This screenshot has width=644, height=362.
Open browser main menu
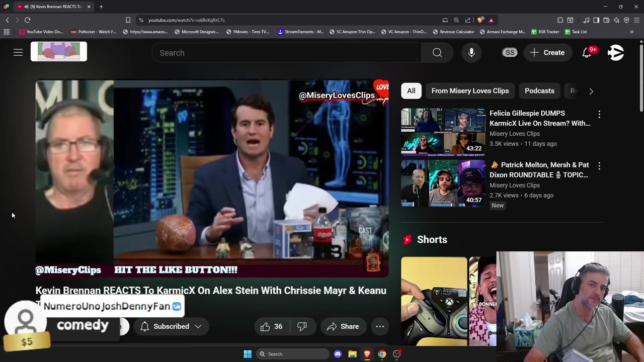coord(636,20)
